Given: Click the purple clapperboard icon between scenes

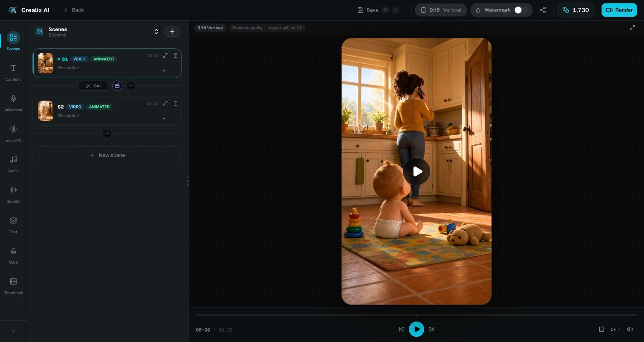Looking at the screenshot, I should click(x=117, y=86).
